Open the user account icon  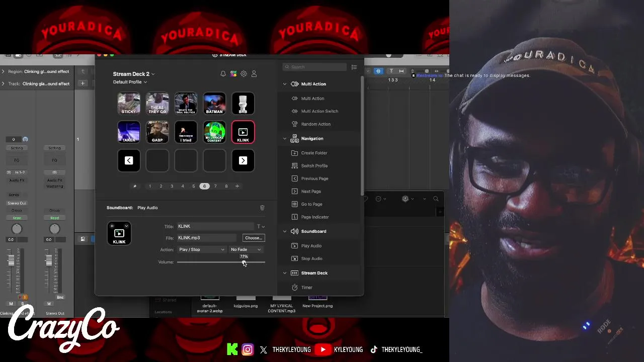(254, 74)
